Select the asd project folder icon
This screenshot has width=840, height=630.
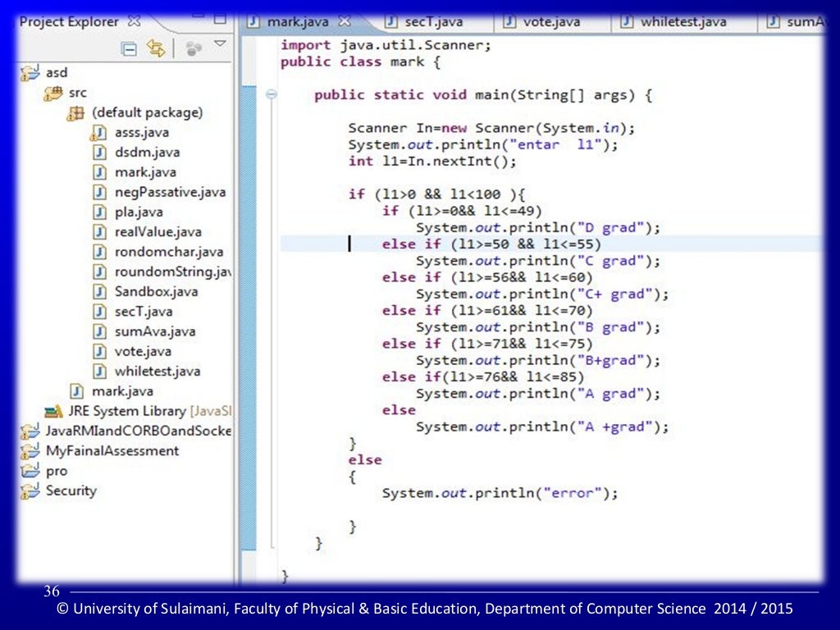coord(30,73)
